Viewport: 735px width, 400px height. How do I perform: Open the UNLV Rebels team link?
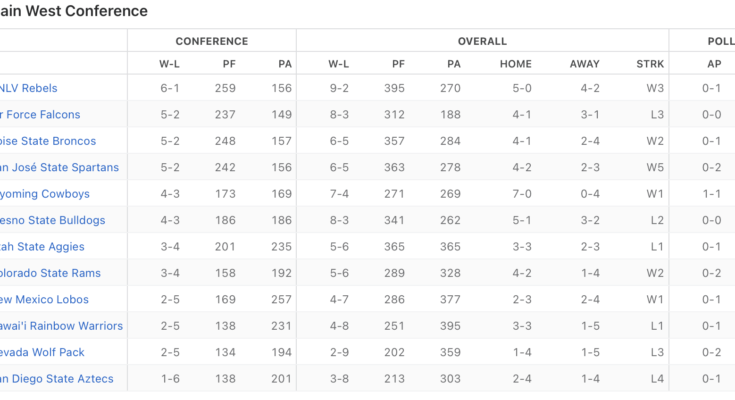(28, 88)
